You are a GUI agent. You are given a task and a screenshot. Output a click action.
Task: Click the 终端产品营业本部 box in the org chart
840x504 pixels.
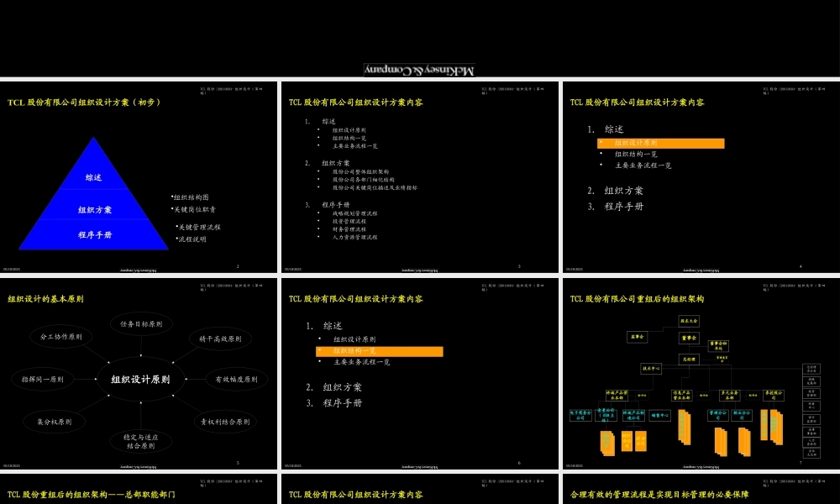[x=617, y=396]
